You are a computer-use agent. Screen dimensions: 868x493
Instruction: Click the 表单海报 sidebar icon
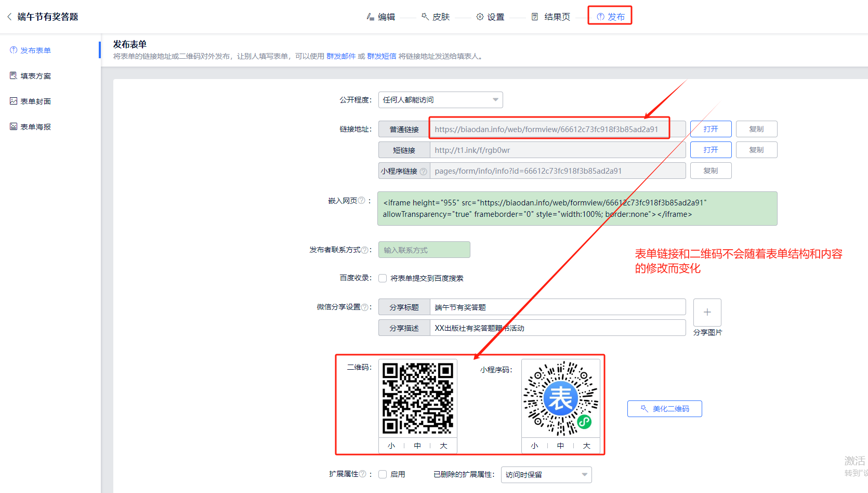tap(14, 126)
